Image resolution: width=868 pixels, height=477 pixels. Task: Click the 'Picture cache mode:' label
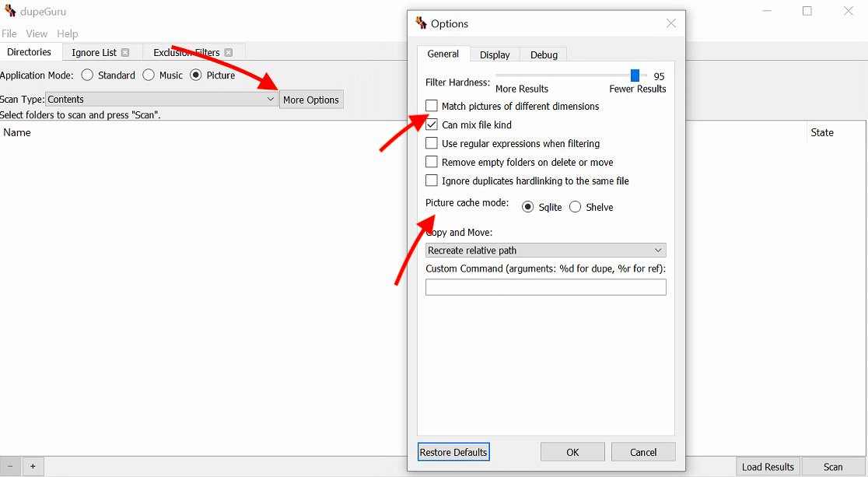click(467, 203)
